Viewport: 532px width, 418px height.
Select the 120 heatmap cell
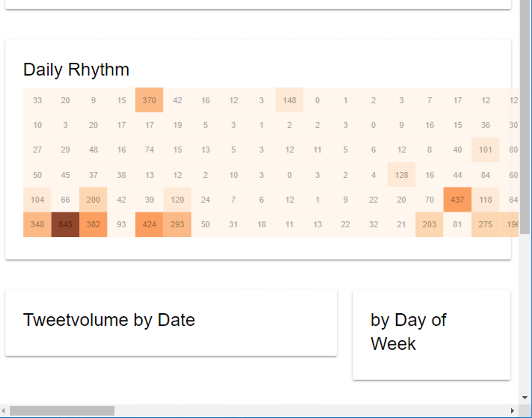tap(177, 200)
